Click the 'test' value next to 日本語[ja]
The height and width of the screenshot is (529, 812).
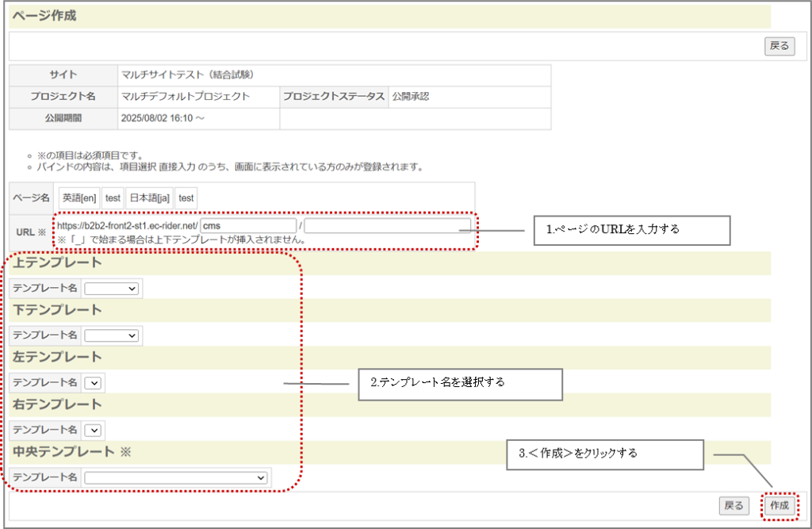click(186, 197)
